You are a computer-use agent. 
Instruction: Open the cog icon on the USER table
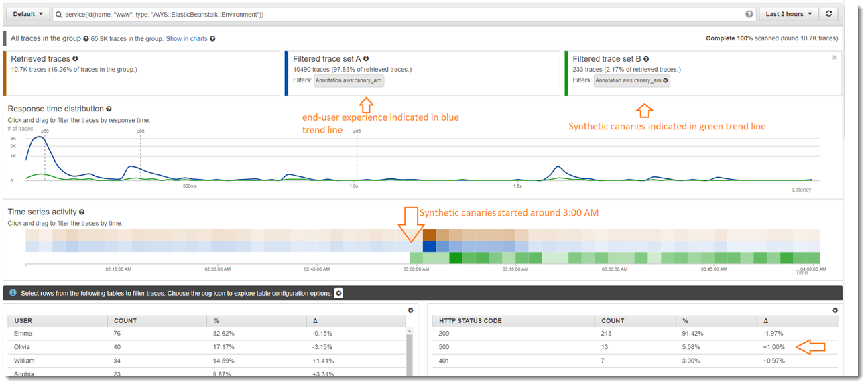(x=411, y=310)
